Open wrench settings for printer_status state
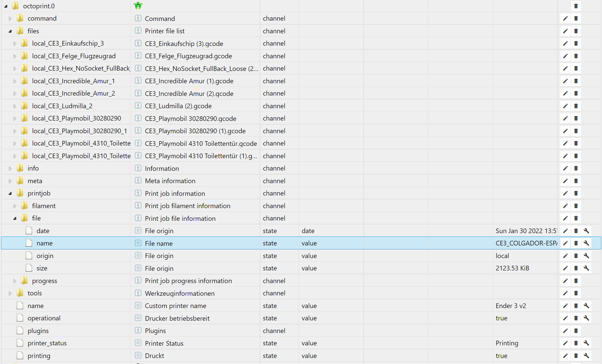The width and height of the screenshot is (602, 364). pyautogui.click(x=587, y=343)
